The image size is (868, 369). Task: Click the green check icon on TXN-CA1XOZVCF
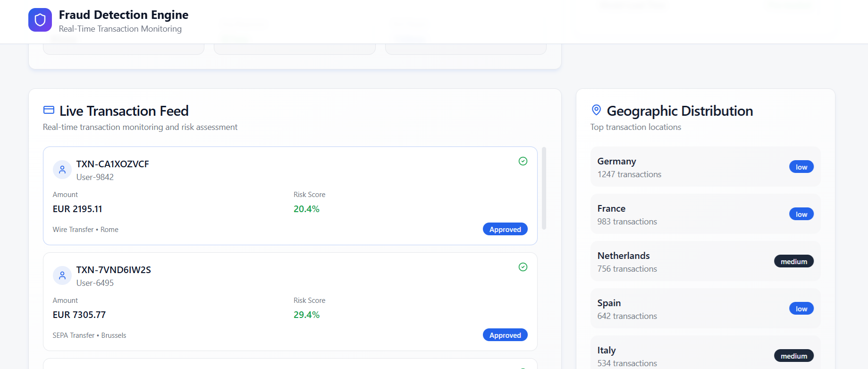click(523, 161)
